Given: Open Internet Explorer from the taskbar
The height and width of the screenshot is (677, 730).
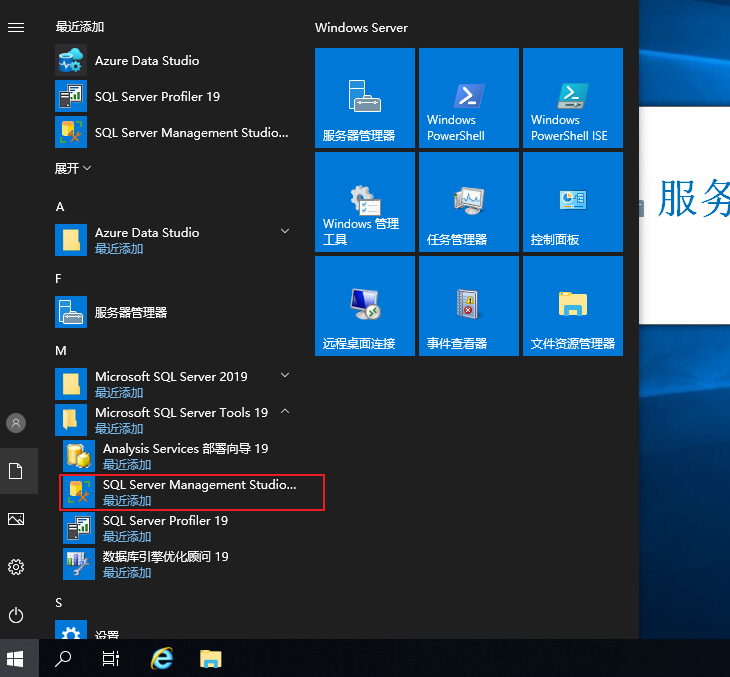Looking at the screenshot, I should click(x=161, y=658).
